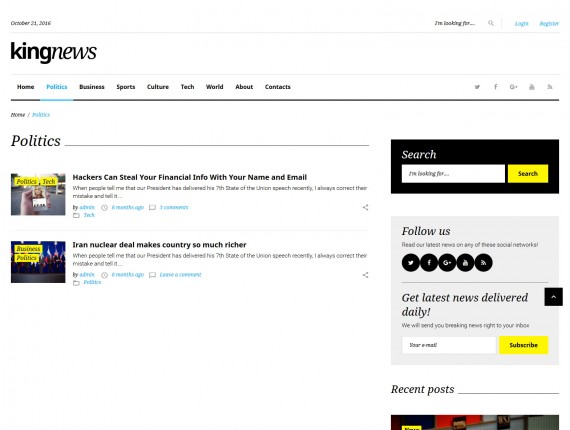Click the black Twitter circle under Follow us
This screenshot has height=430, width=570.
411,262
